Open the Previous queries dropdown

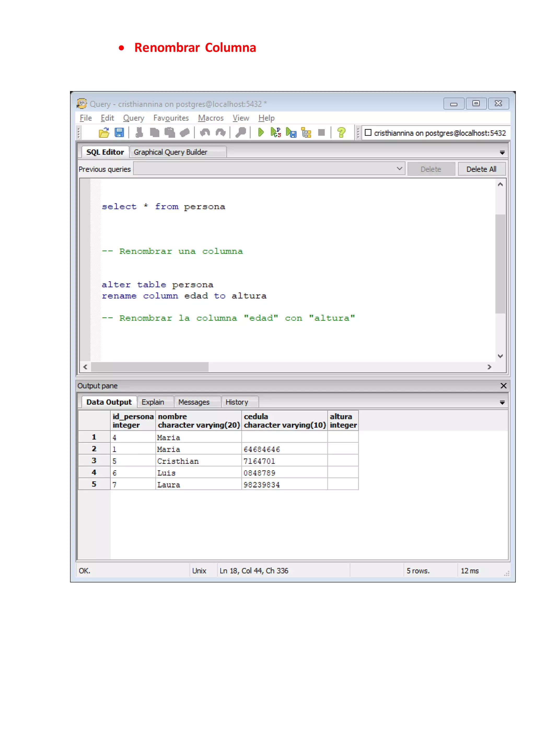point(399,169)
